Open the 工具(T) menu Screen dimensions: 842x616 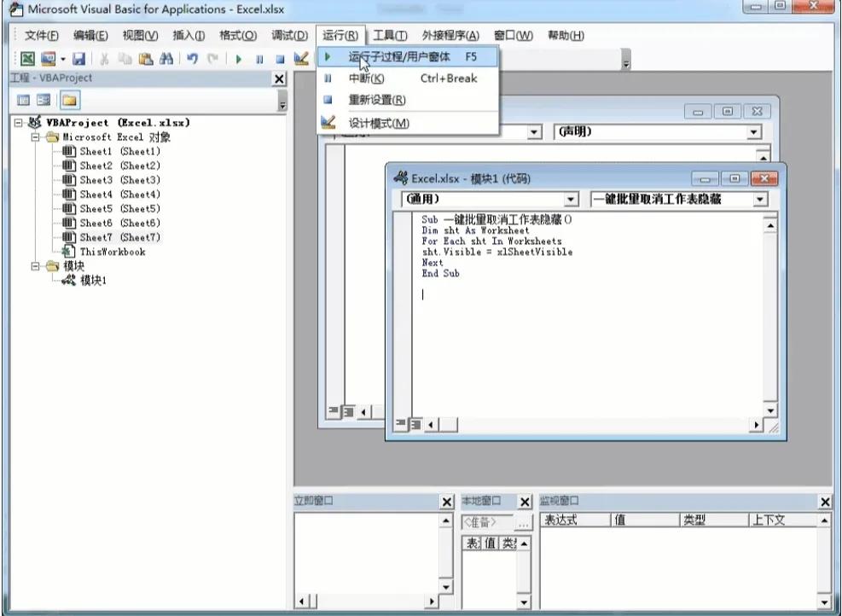coord(390,36)
